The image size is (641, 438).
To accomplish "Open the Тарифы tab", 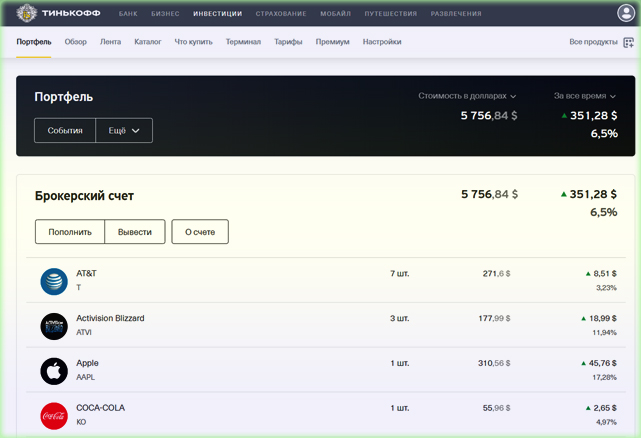I will 288,42.
